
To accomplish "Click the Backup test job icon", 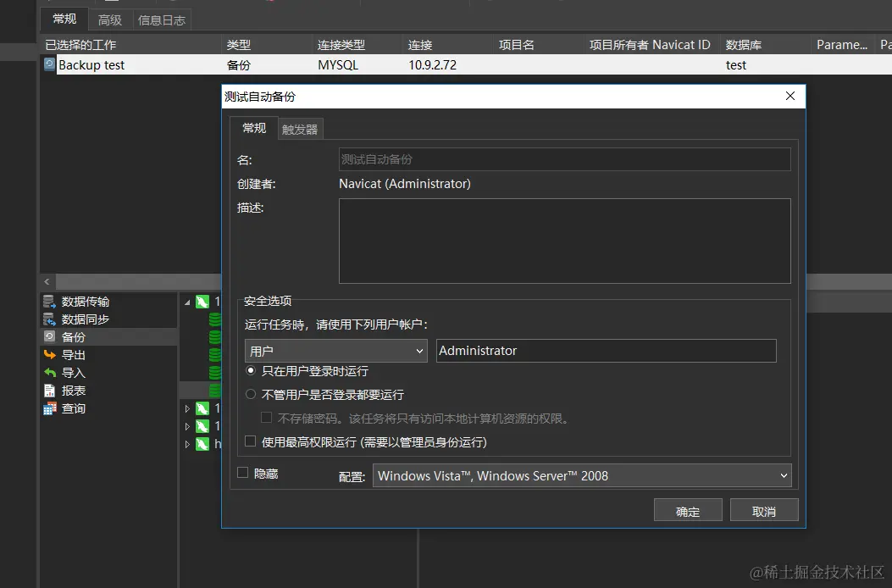I will coord(49,64).
